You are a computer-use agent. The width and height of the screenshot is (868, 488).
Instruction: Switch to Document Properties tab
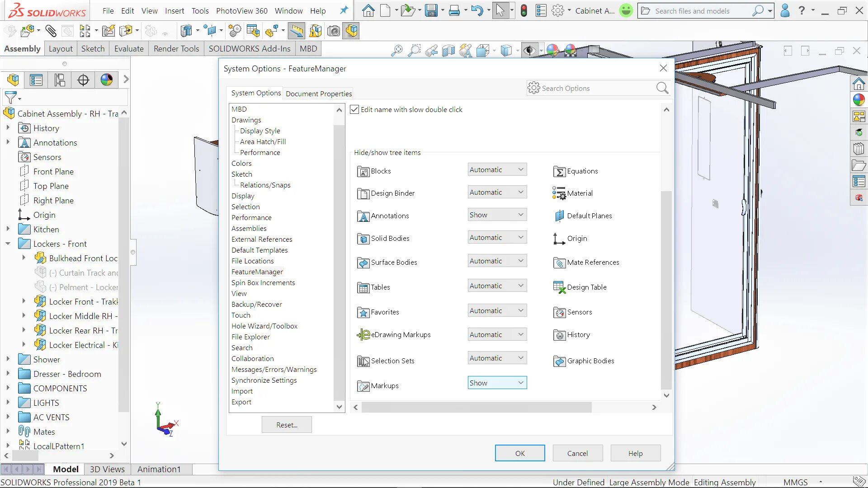pyautogui.click(x=318, y=94)
